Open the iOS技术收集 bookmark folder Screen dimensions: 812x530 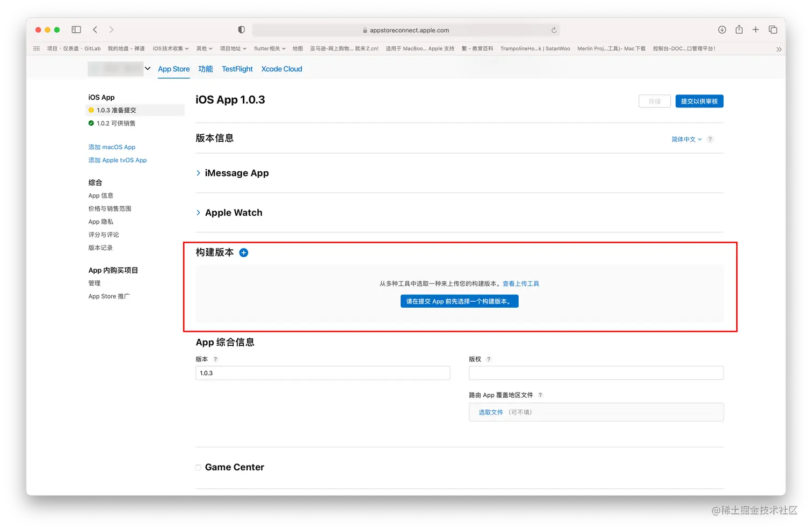pyautogui.click(x=171, y=48)
